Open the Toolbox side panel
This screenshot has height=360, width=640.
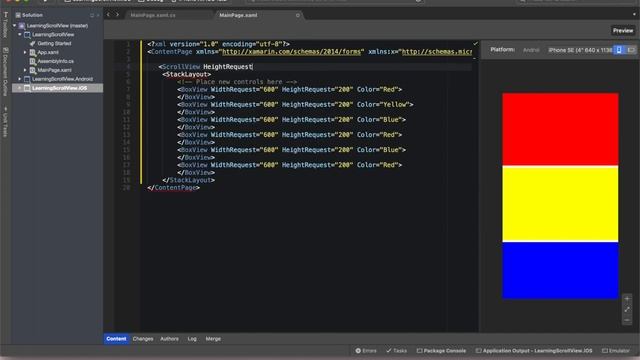(5, 24)
